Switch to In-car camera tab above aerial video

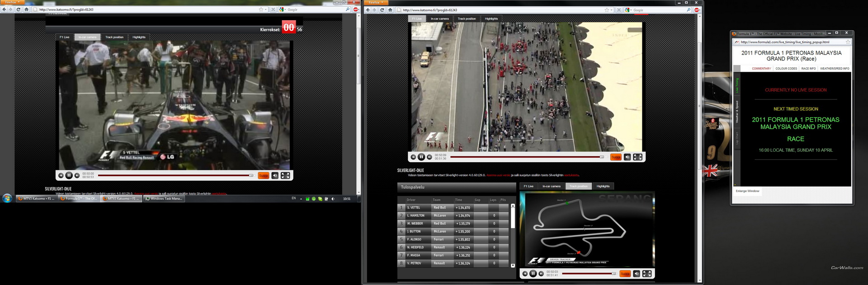[x=440, y=19]
